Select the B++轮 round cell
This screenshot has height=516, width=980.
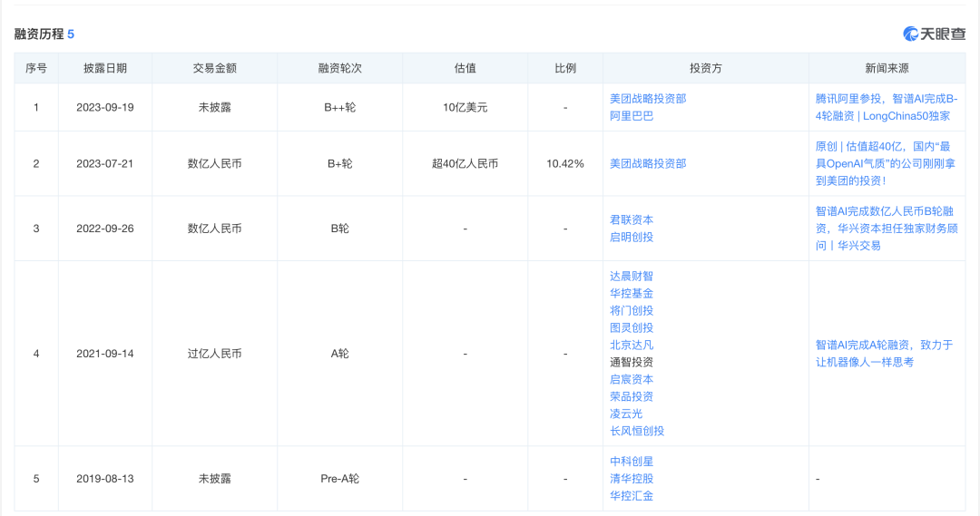point(339,107)
